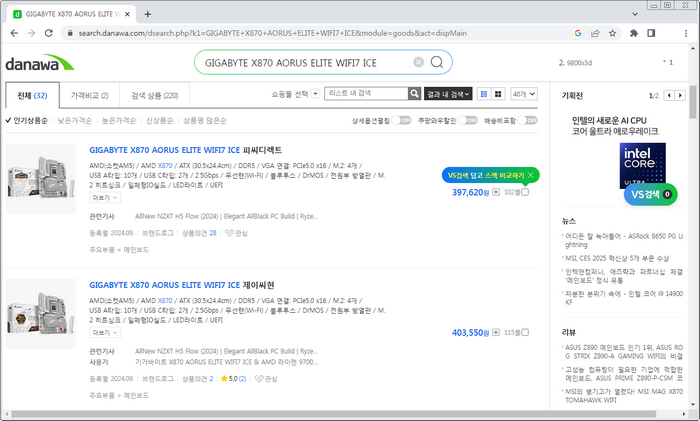
Task: Switch to 검색 상품 (220) tab
Action: 154,96
